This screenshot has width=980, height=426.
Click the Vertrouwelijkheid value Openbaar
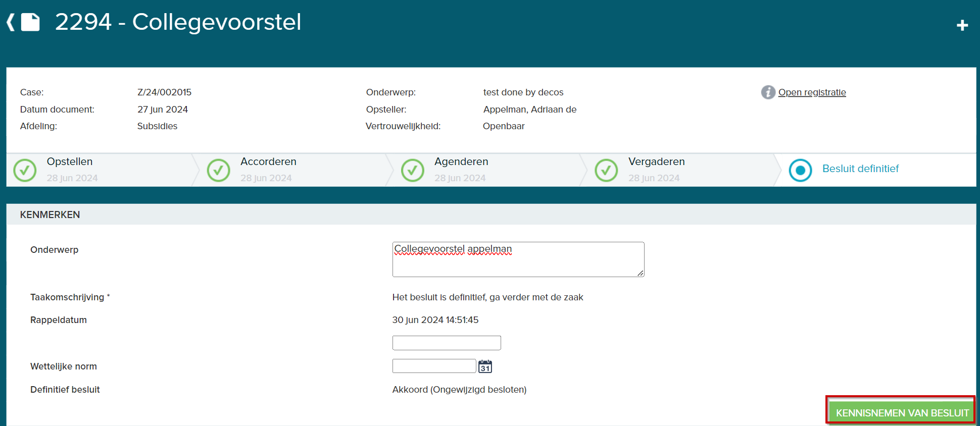pos(504,126)
